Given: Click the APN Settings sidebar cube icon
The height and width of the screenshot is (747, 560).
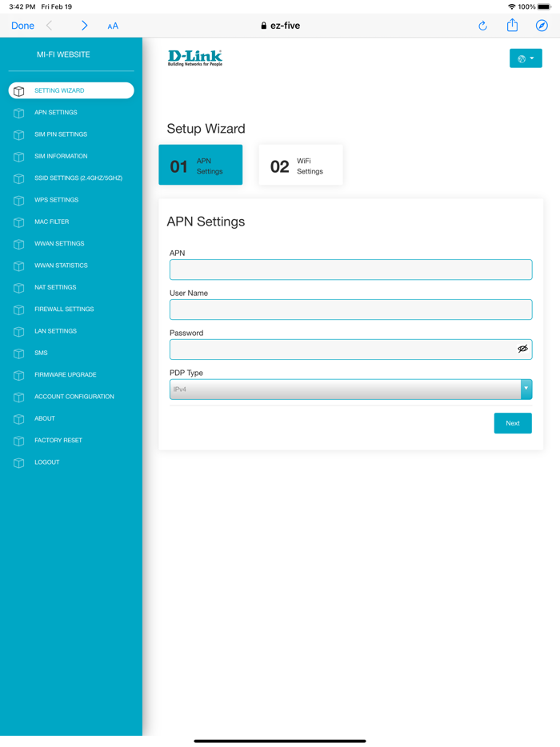Looking at the screenshot, I should (18, 113).
